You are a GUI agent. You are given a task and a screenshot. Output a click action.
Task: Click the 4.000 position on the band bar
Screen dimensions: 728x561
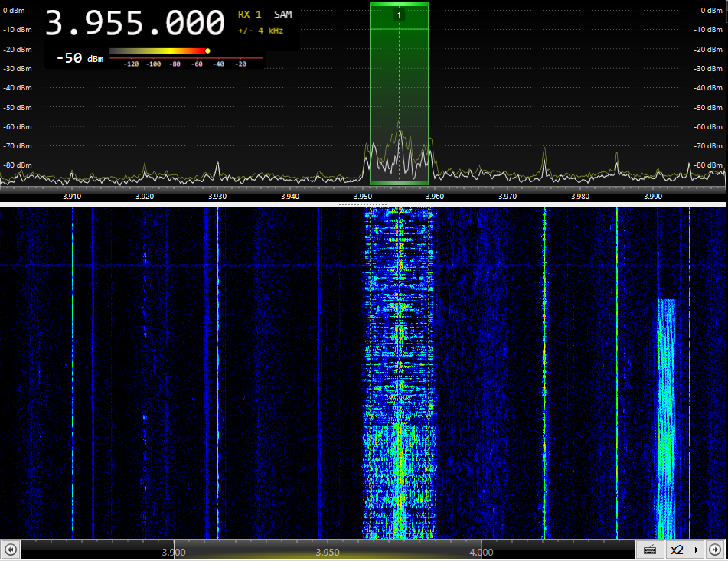[x=481, y=551]
